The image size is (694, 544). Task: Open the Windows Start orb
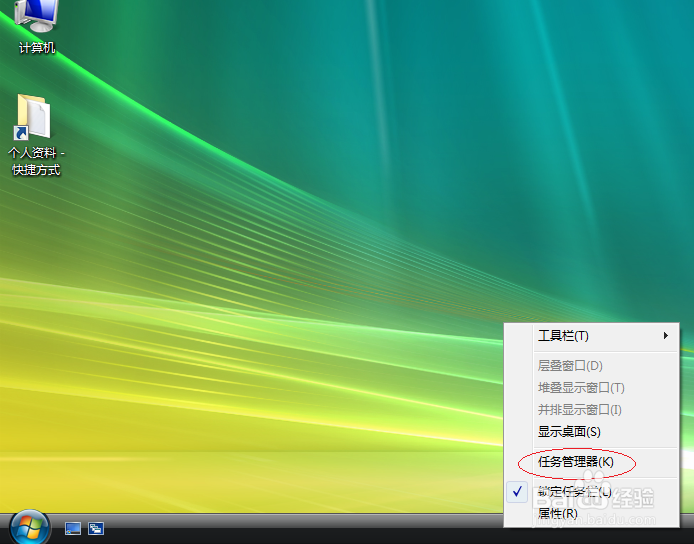coord(30,528)
